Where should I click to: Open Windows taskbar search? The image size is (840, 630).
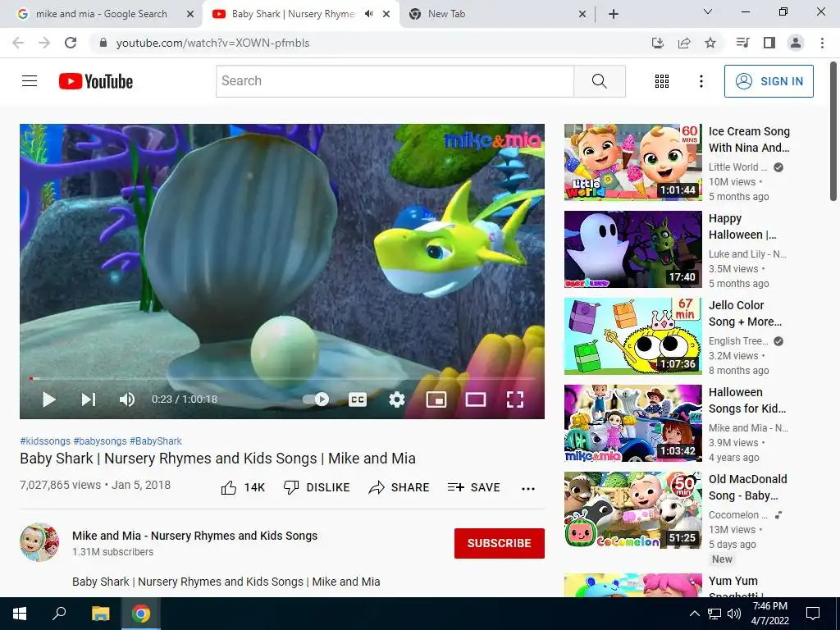click(x=59, y=614)
